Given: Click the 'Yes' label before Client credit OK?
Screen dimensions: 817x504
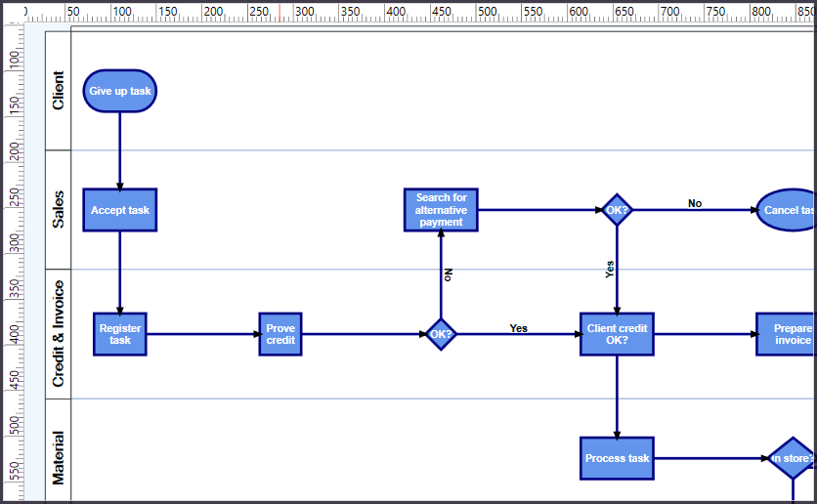Looking at the screenshot, I should point(518,328).
